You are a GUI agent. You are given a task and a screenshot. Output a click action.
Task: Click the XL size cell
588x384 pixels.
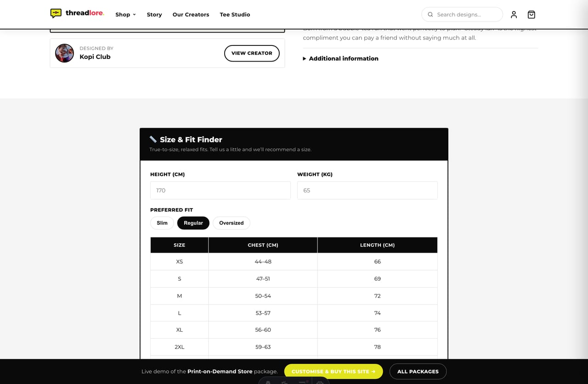pos(180,330)
